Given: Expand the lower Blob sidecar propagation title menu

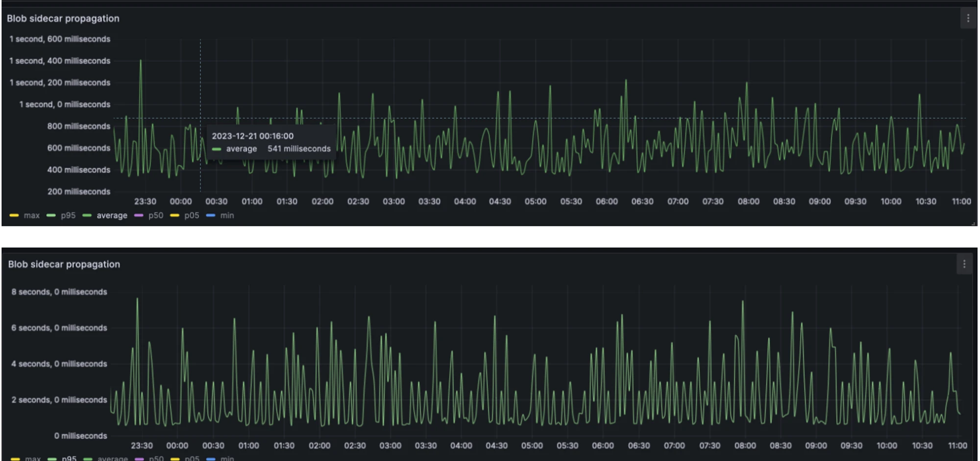Looking at the screenshot, I should [64, 264].
